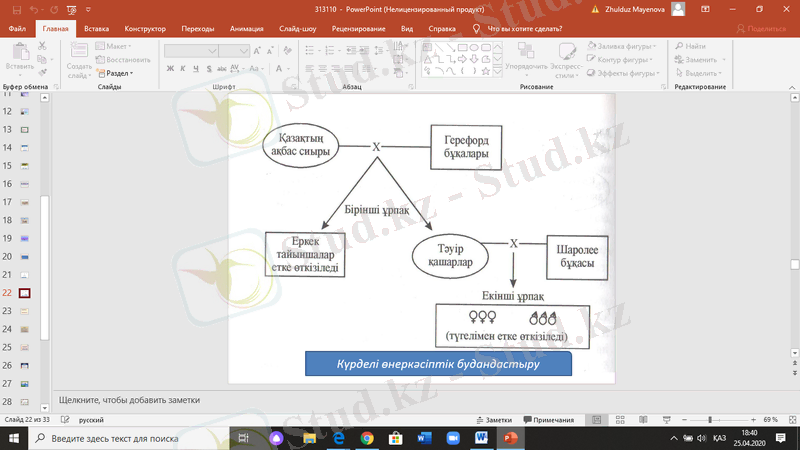Image resolution: width=800 pixels, height=450 pixels.
Task: Click the clear formatting icon
Action: [288, 51]
